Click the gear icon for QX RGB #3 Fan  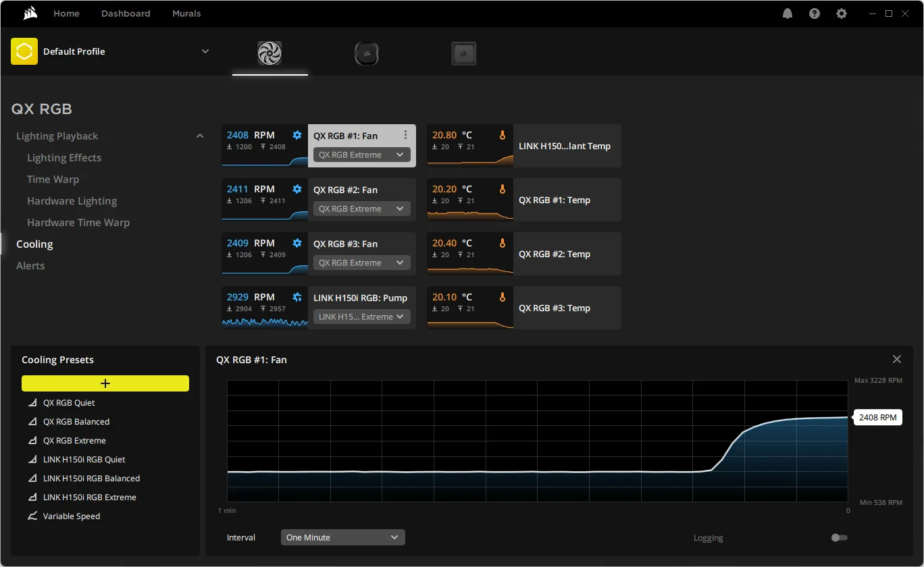(x=297, y=243)
